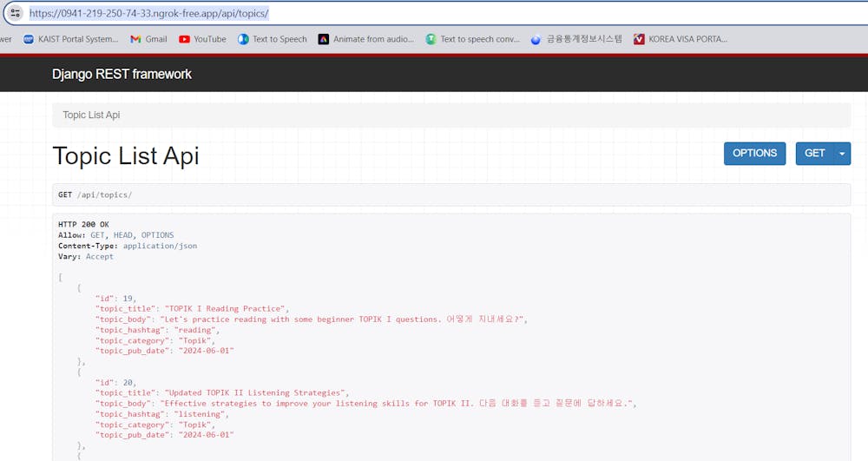Open the 금융통계정보시스템 bookmark
The image size is (868, 461).
(576, 39)
